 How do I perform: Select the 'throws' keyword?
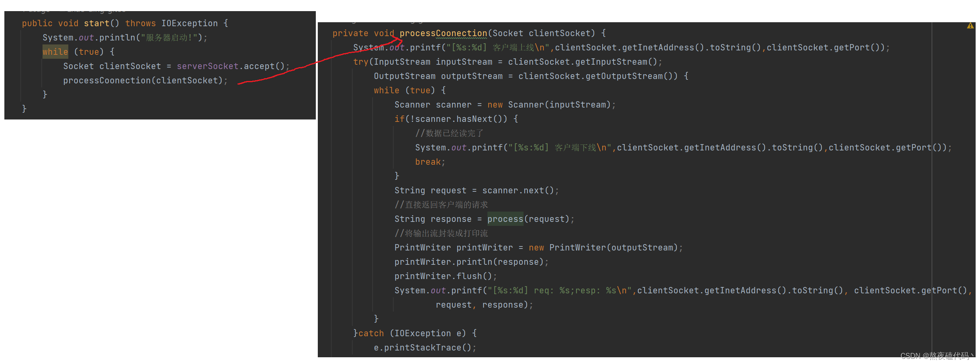(141, 23)
